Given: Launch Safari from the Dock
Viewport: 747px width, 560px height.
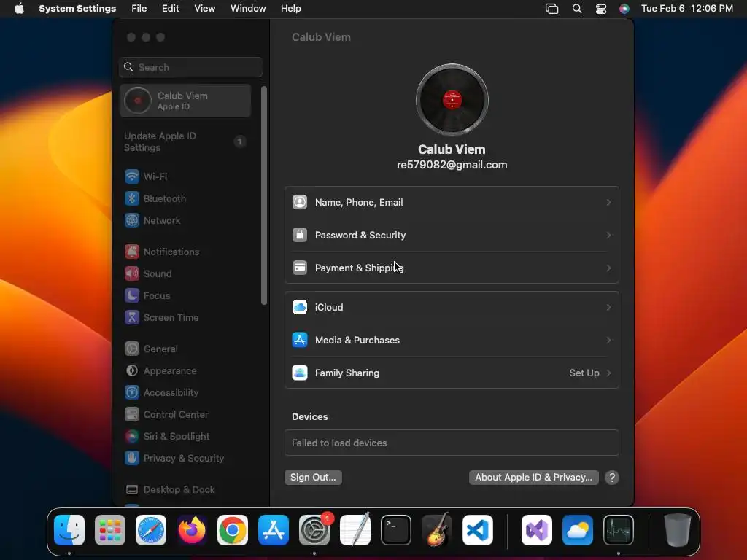Looking at the screenshot, I should point(151,530).
